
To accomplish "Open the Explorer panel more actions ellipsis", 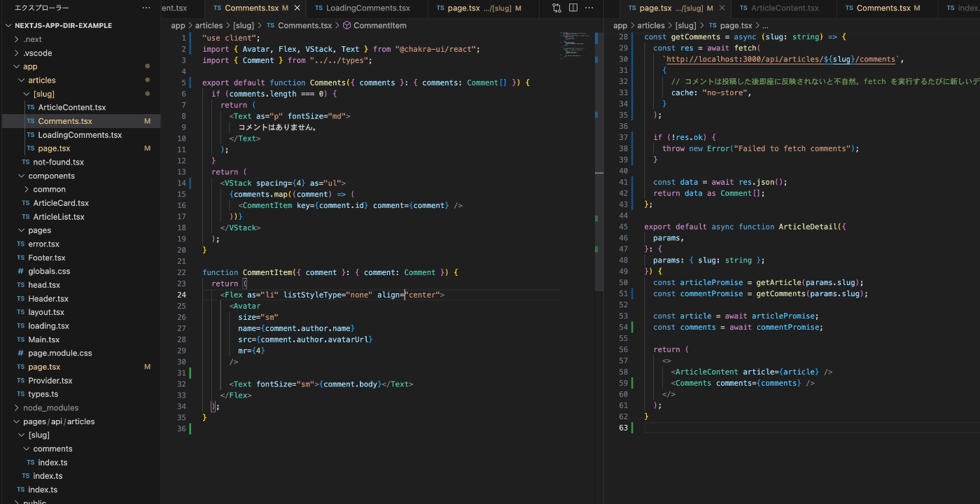I will 146,8.
